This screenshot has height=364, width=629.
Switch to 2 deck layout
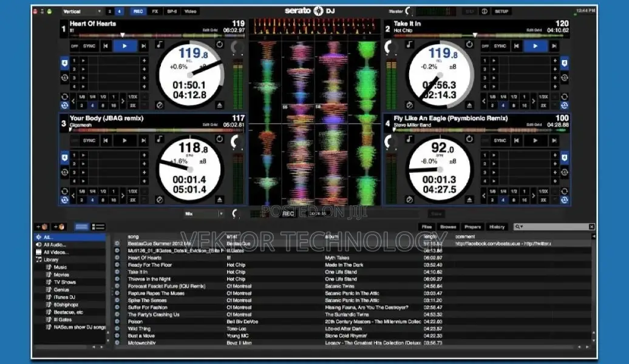coord(109,12)
